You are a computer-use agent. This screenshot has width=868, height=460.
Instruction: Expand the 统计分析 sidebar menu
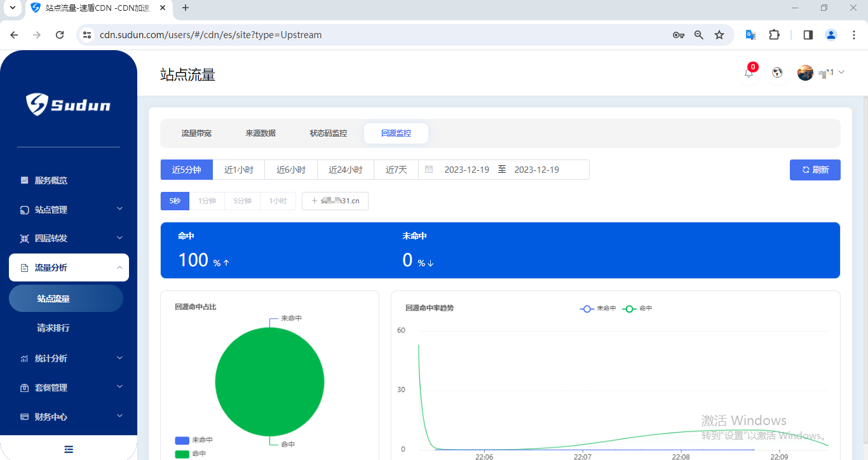click(69, 358)
